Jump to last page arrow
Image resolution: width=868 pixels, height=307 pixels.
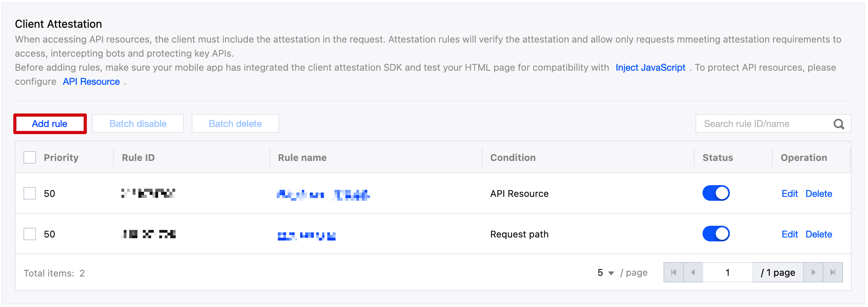point(833,273)
